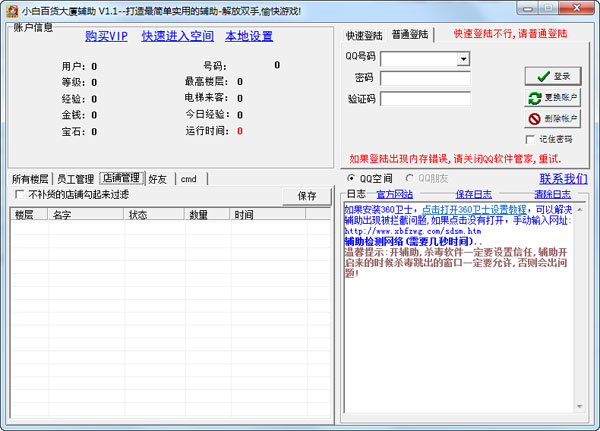
Task: Open the 员工管理 tab
Action: pyautogui.click(x=75, y=179)
